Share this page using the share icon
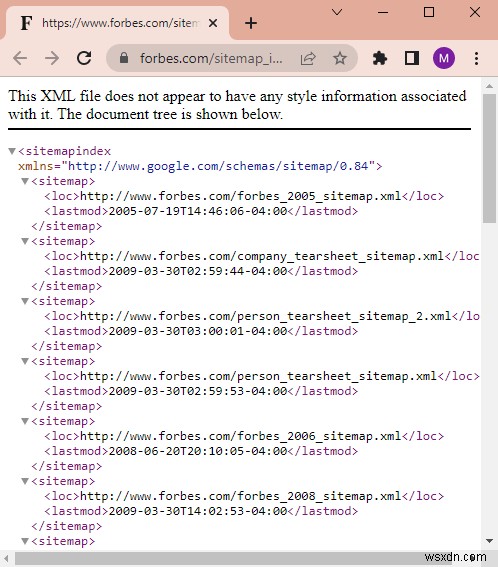The height and width of the screenshot is (567, 498). (308, 58)
